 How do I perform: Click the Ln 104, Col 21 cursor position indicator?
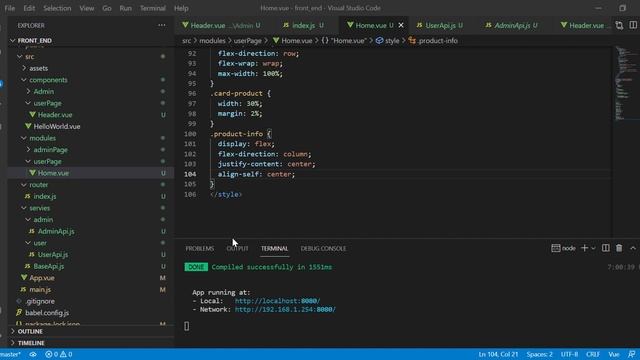click(x=498, y=354)
